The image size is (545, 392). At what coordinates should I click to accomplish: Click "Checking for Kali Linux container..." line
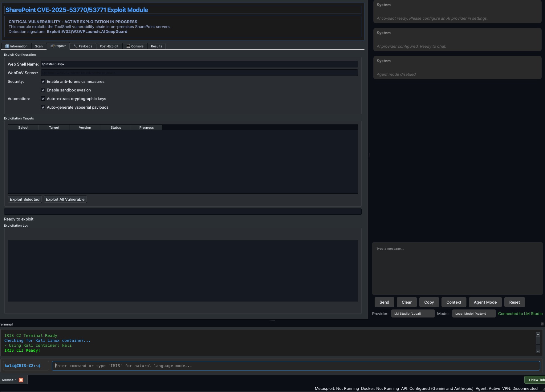click(47, 341)
